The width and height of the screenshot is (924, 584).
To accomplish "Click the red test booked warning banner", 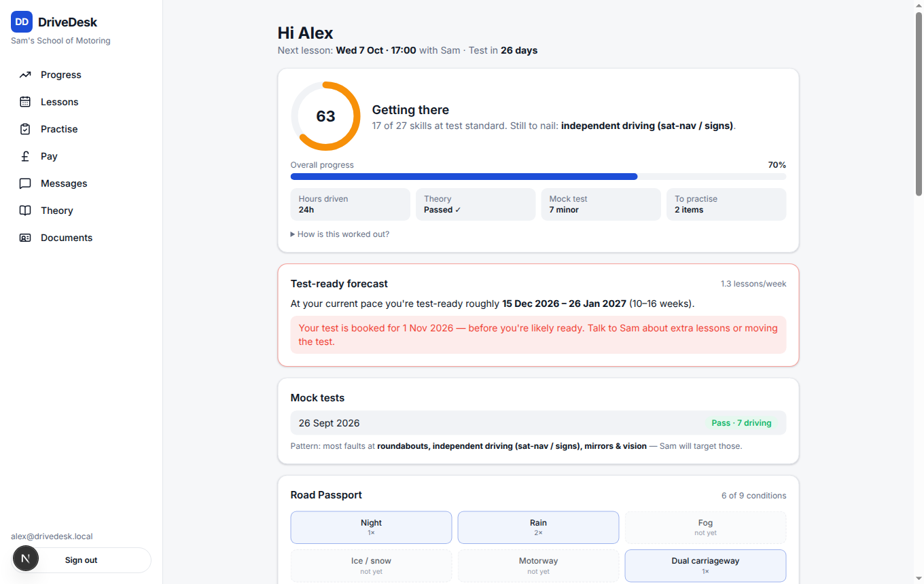I will click(538, 335).
